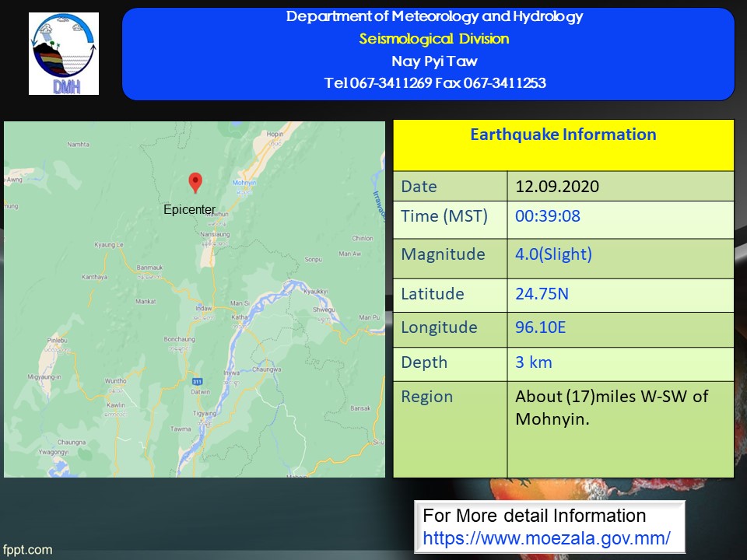Select the magnitude value 4.0(Slight)
747x560 pixels.
coord(553,254)
